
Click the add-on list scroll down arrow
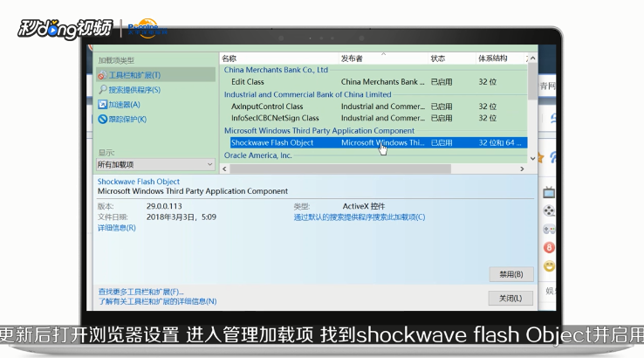532,158
